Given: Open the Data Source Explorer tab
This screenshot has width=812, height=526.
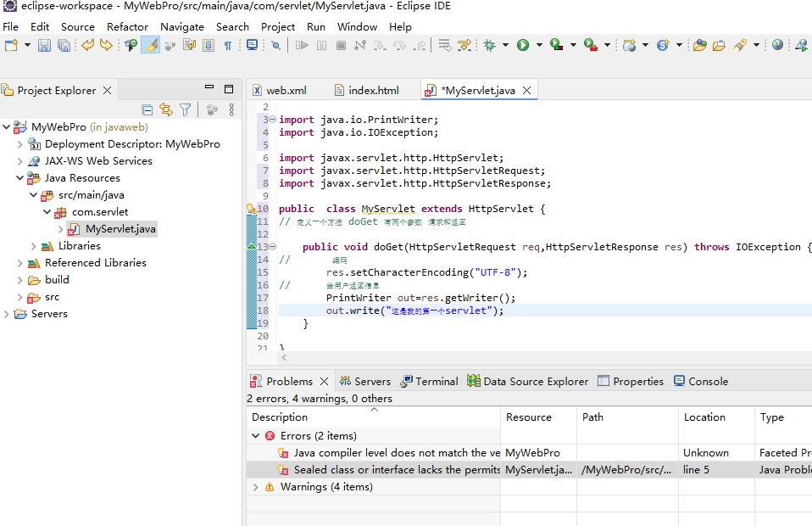Looking at the screenshot, I should [x=528, y=382].
